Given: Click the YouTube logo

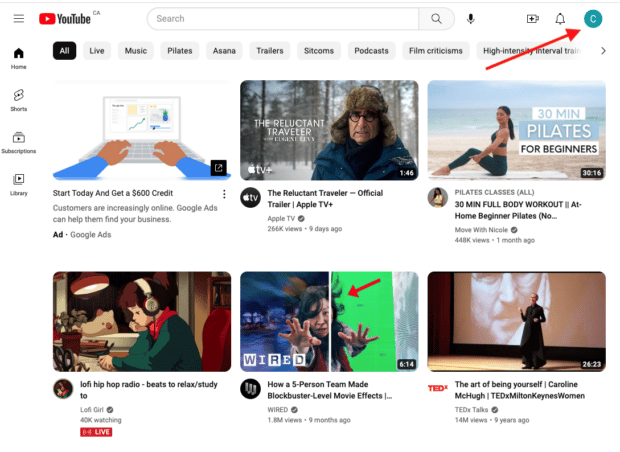Looking at the screenshot, I should point(68,18).
